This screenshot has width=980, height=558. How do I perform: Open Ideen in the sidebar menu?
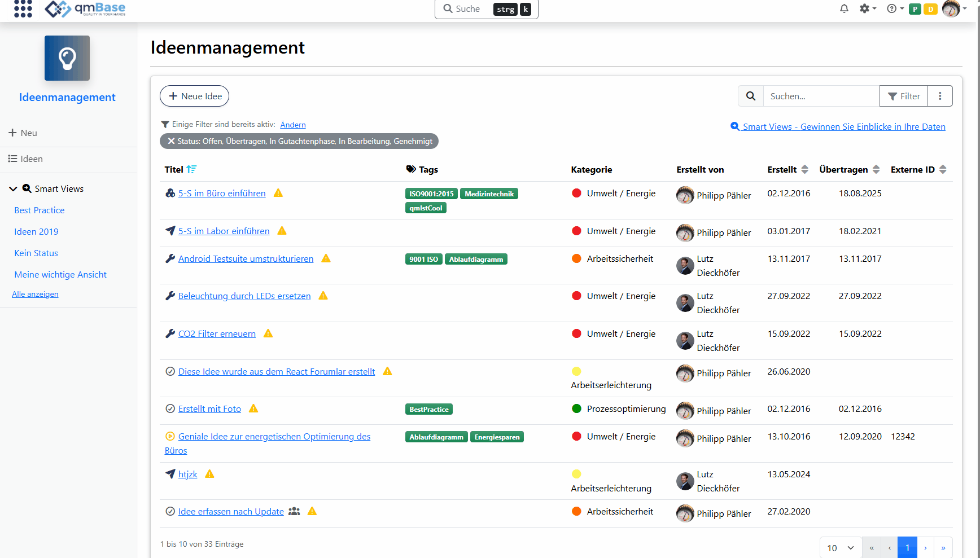click(32, 159)
